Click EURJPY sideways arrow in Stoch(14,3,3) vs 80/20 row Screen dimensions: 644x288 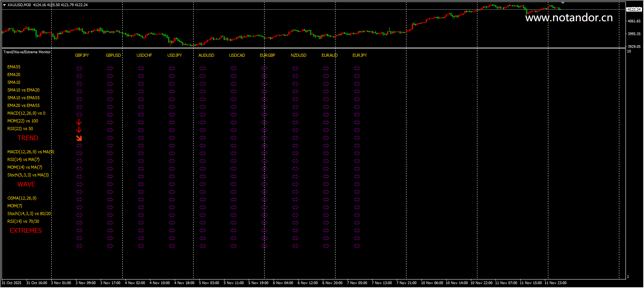[x=357, y=215]
